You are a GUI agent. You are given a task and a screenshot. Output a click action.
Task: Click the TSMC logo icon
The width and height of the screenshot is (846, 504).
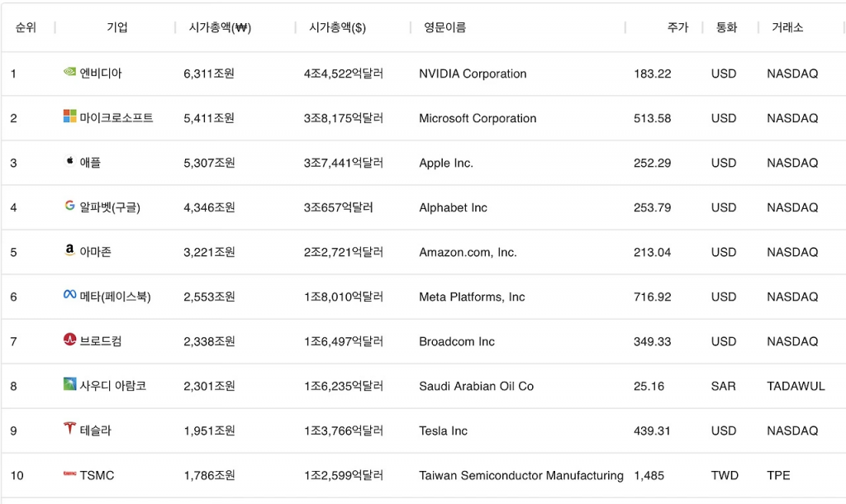pos(69,474)
